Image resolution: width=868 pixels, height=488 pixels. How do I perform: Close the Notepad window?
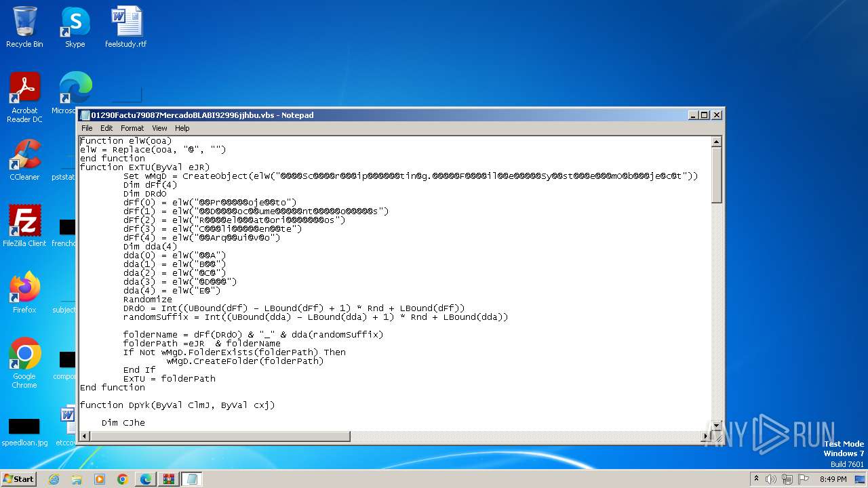coord(717,115)
